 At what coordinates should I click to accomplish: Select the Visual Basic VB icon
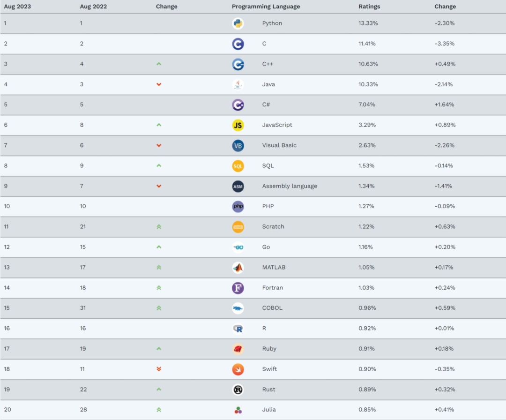[x=238, y=146]
